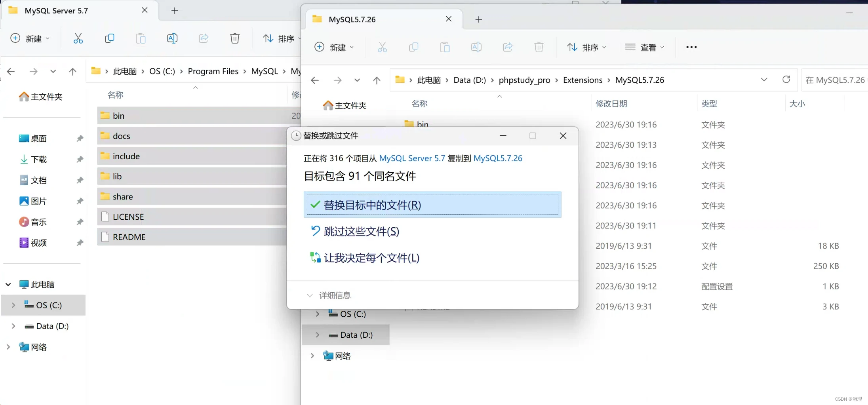868x405 pixels.
Task: Click Paste icon in MySQL Server 5.7 toolbar
Action: point(141,38)
